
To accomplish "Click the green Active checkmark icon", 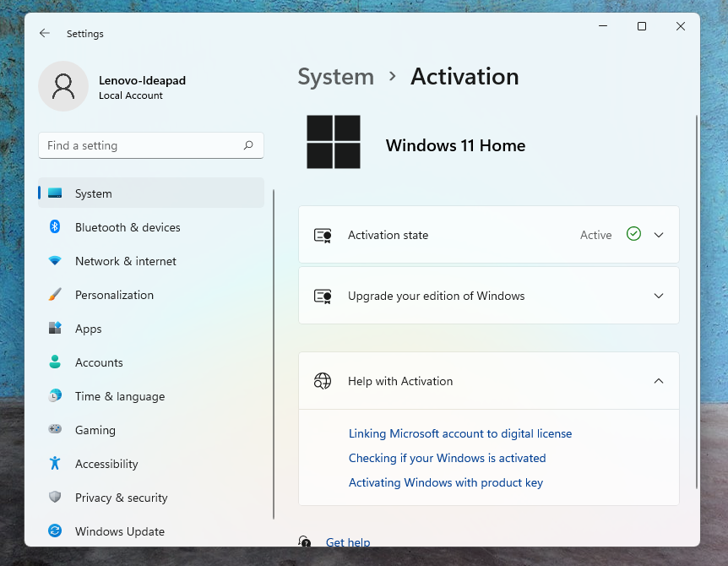I will point(633,233).
